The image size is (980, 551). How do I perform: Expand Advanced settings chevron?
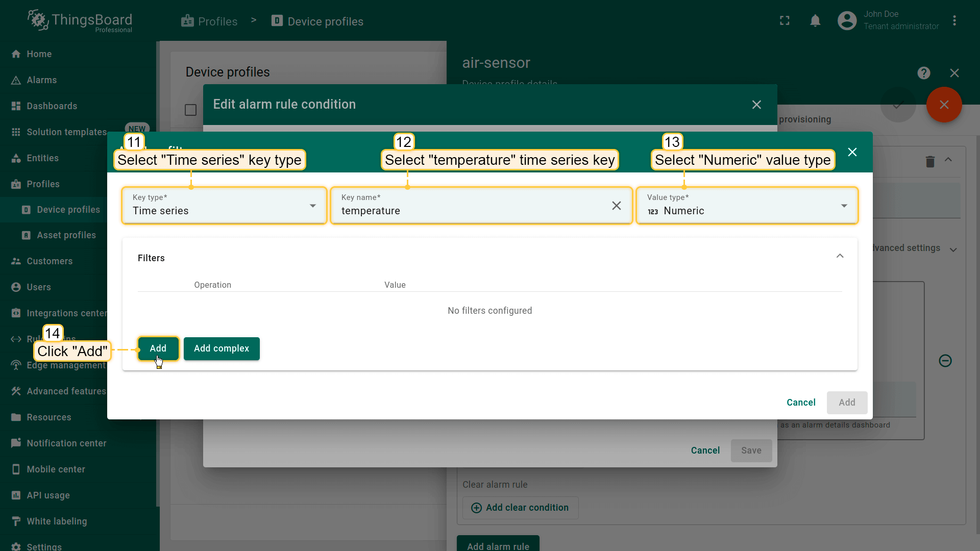tap(953, 249)
